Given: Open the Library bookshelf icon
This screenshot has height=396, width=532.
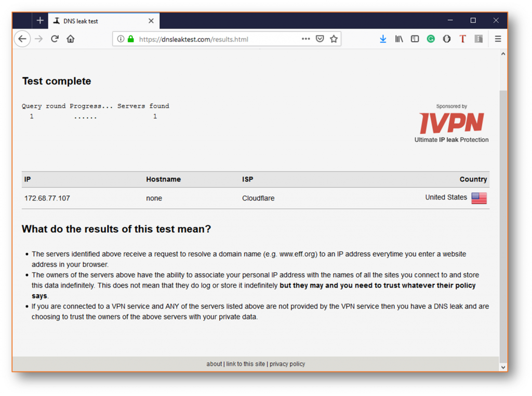Looking at the screenshot, I should [399, 39].
